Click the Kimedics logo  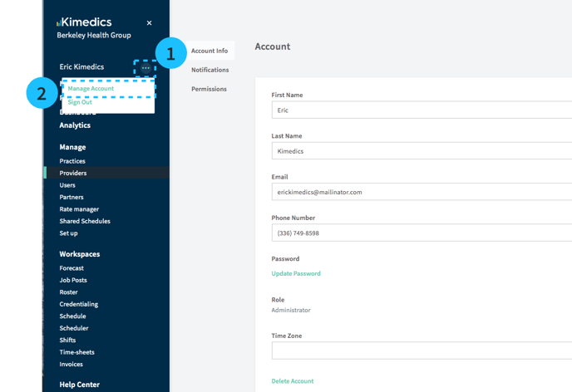(x=84, y=22)
